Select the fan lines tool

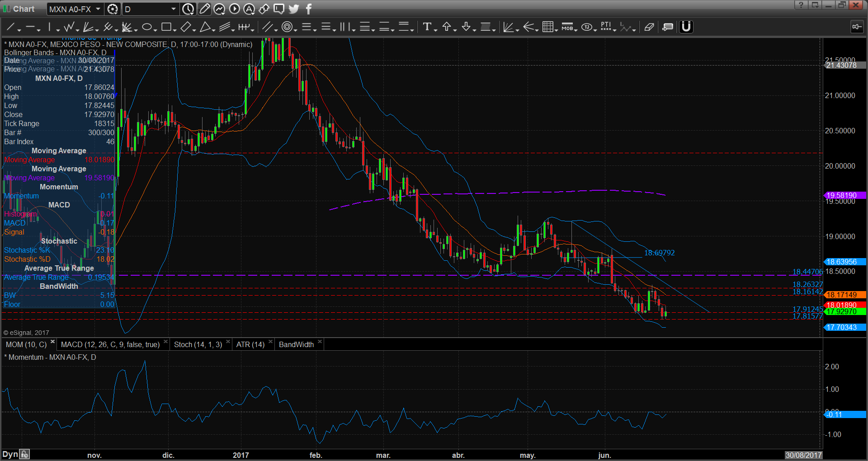(x=88, y=27)
